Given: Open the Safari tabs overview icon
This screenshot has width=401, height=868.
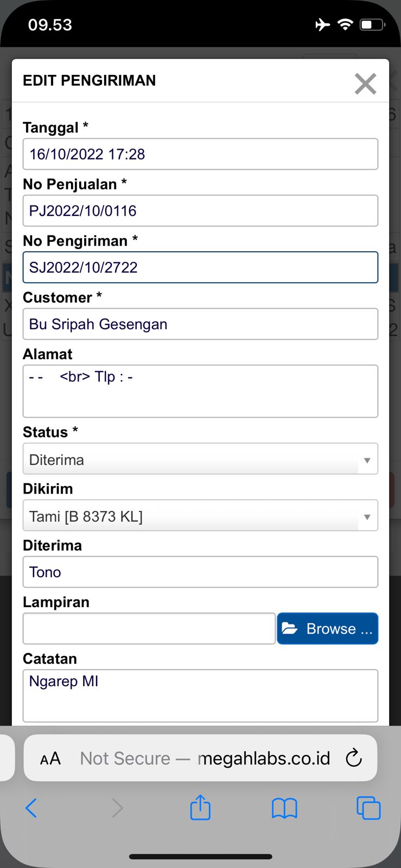Looking at the screenshot, I should (368, 808).
